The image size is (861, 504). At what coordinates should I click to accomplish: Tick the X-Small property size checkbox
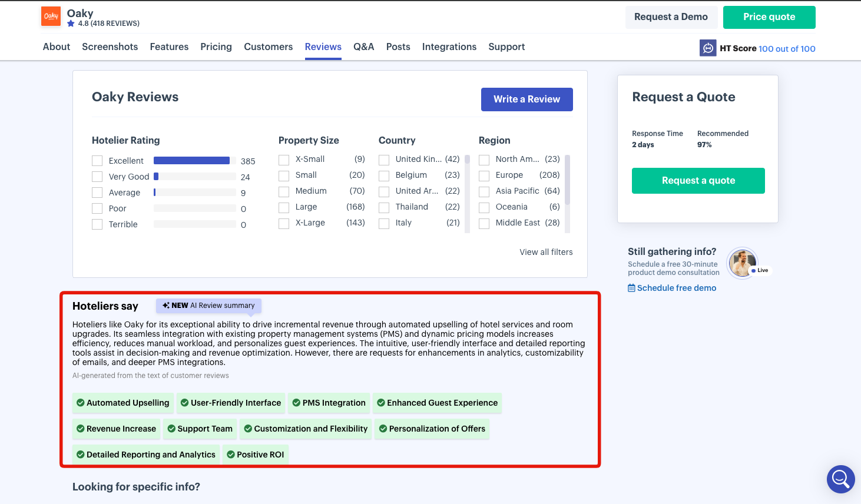[x=284, y=160]
